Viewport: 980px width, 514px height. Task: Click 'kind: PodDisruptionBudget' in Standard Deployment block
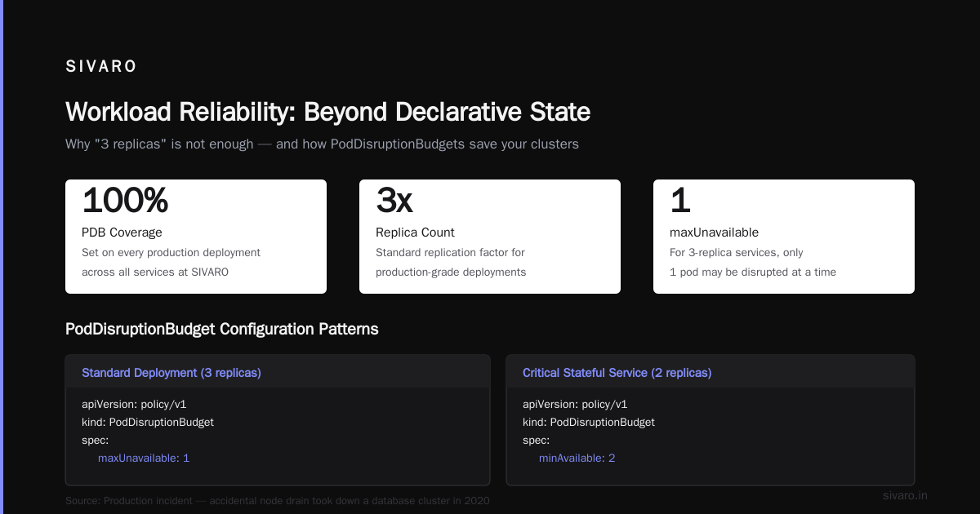pos(148,423)
